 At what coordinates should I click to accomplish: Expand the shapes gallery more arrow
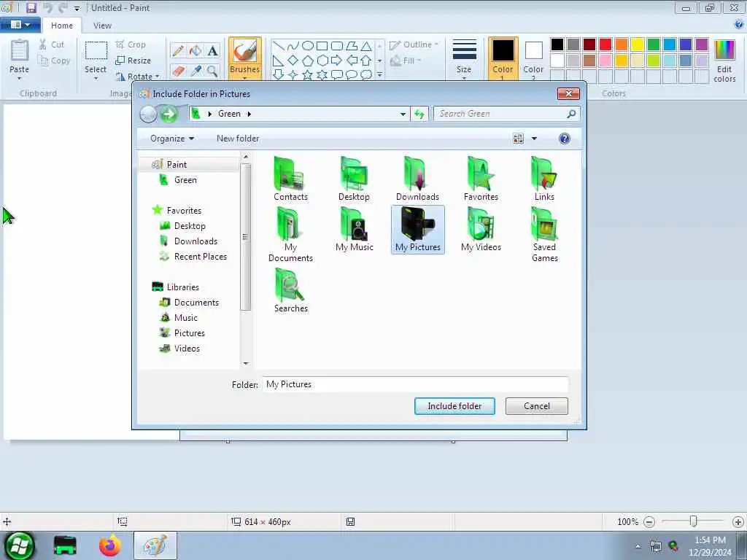tap(379, 75)
